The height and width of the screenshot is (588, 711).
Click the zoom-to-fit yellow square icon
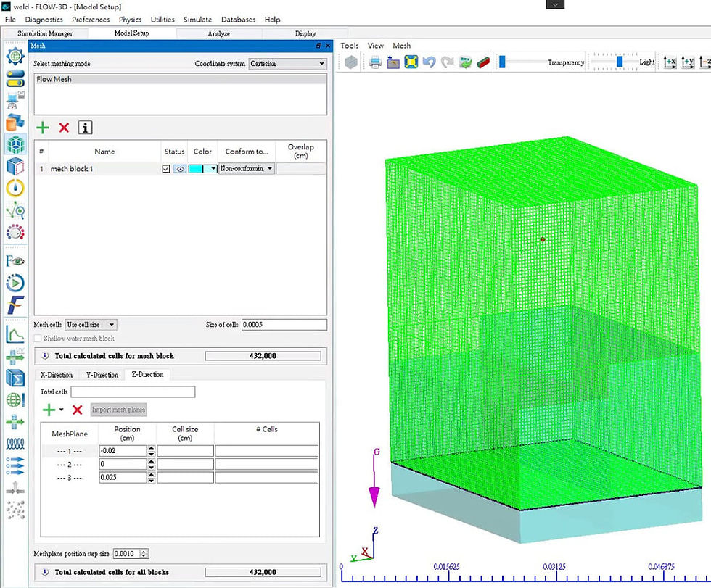pos(411,62)
